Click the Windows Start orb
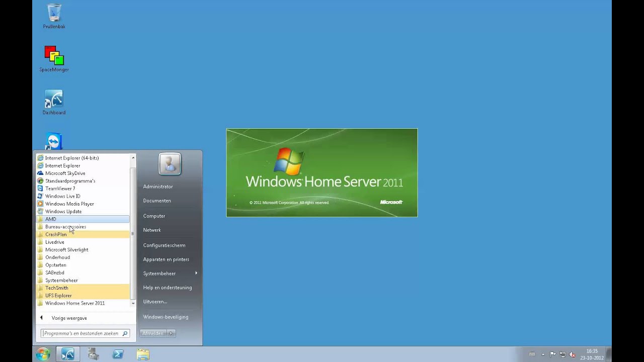Viewport: 644px width, 362px height. point(43,354)
